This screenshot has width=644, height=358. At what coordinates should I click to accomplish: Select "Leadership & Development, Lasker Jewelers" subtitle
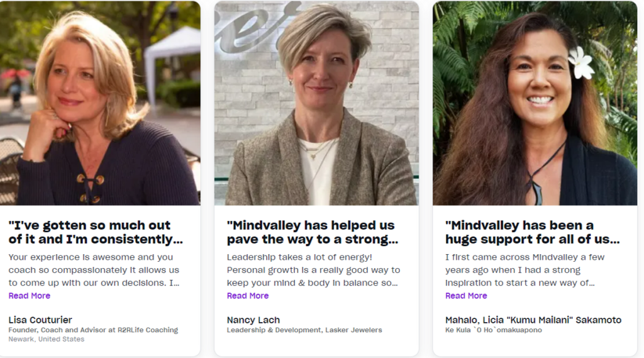[x=304, y=330]
